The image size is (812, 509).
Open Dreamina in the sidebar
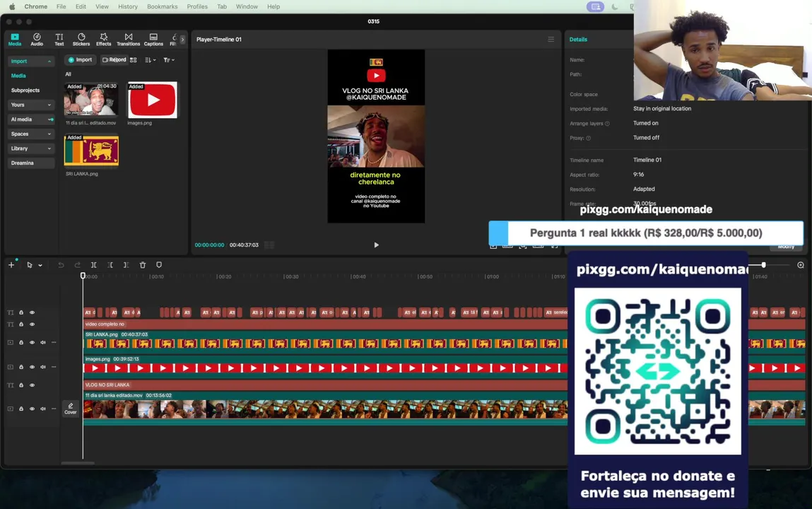(31, 163)
